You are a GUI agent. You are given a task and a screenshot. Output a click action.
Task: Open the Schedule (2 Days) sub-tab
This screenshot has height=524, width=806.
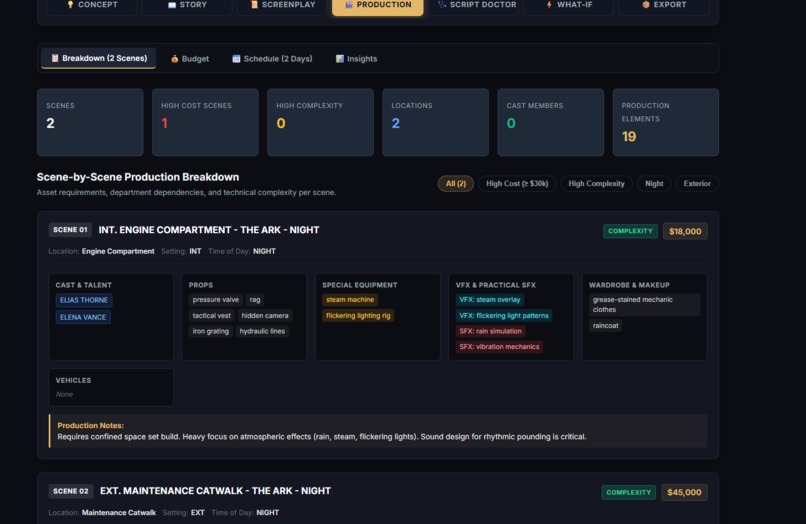coord(272,59)
